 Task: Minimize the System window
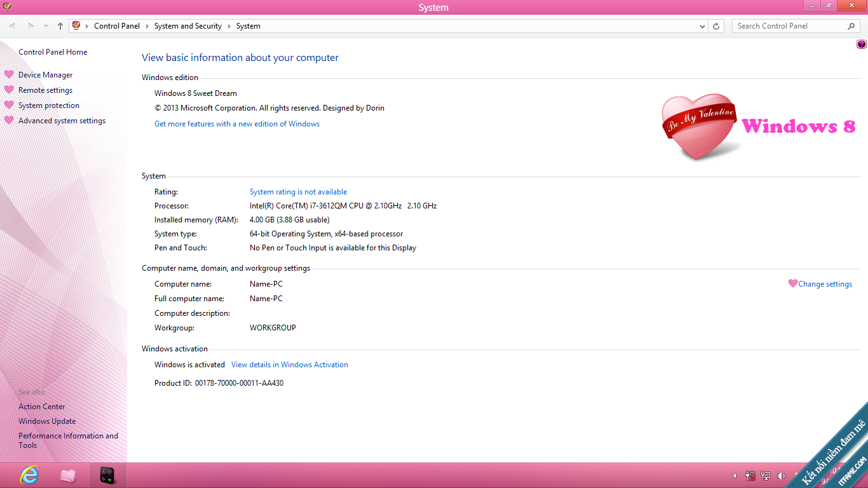click(811, 5)
